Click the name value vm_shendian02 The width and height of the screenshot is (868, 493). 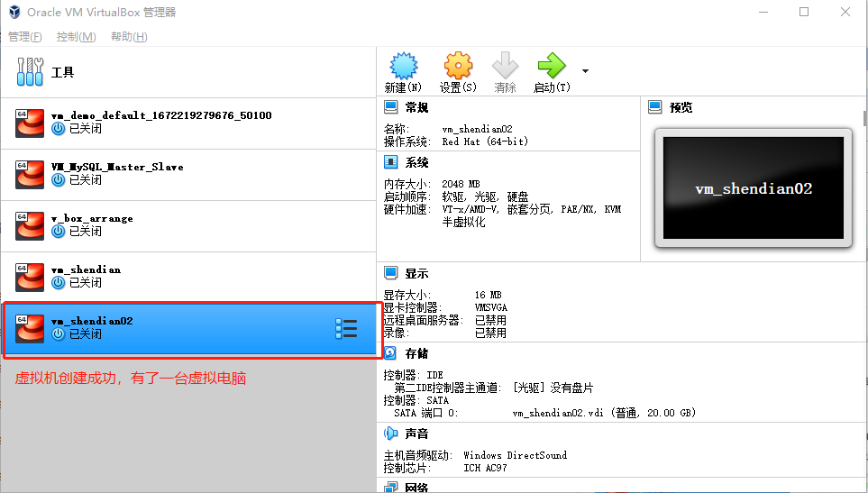click(477, 129)
